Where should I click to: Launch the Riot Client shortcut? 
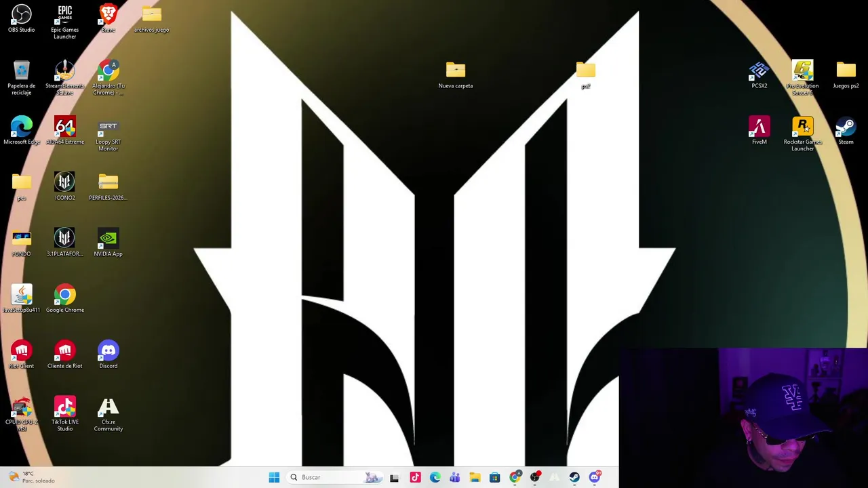(21, 355)
